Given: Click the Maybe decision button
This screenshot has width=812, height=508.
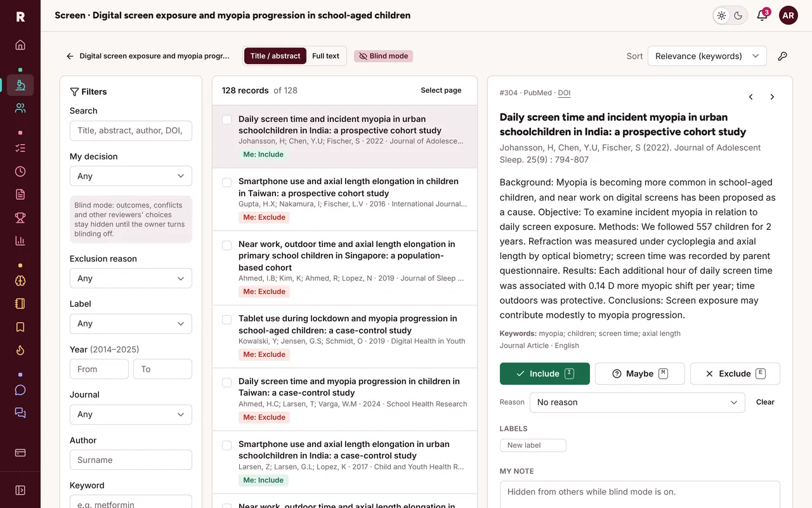Looking at the screenshot, I should (x=640, y=373).
